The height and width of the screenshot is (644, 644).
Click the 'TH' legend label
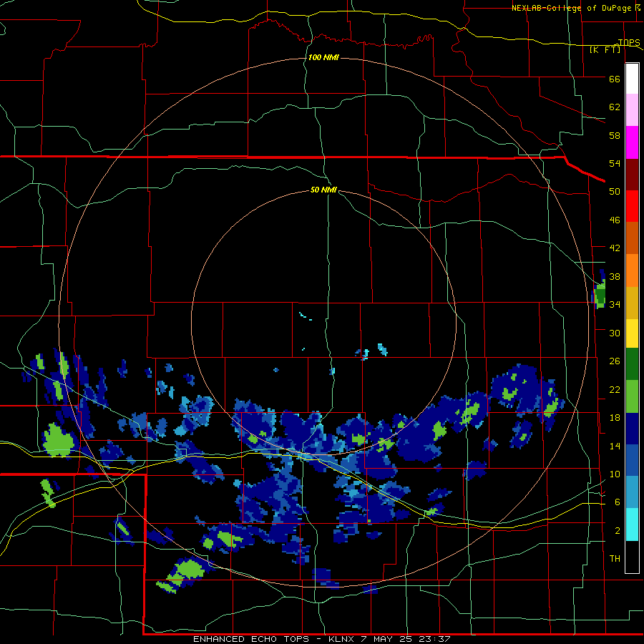[x=615, y=558]
